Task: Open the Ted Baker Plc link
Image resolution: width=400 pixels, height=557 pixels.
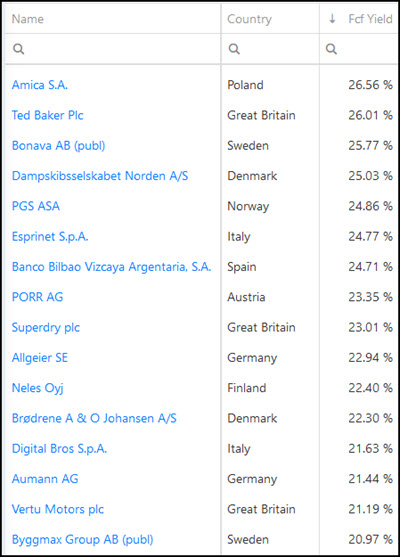Action: 48,115
